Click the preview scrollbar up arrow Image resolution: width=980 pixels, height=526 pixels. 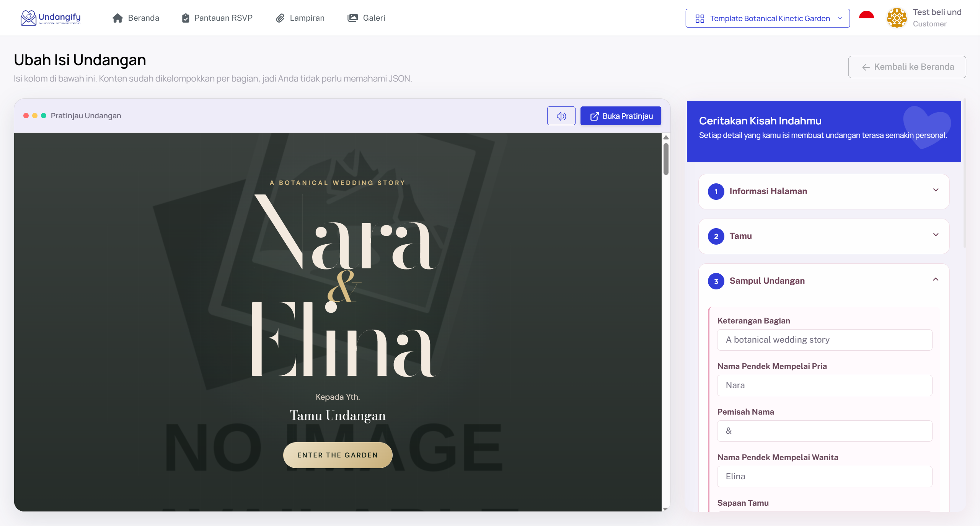pyautogui.click(x=666, y=137)
